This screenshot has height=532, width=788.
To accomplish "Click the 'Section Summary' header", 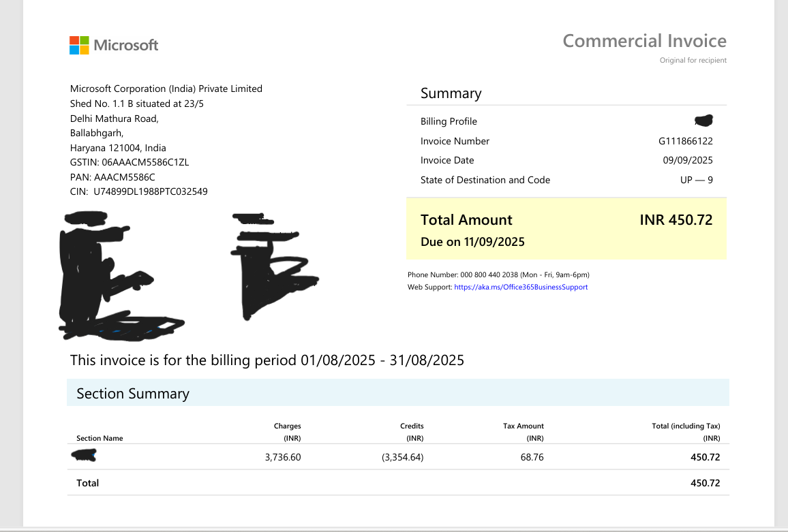I will (133, 393).
